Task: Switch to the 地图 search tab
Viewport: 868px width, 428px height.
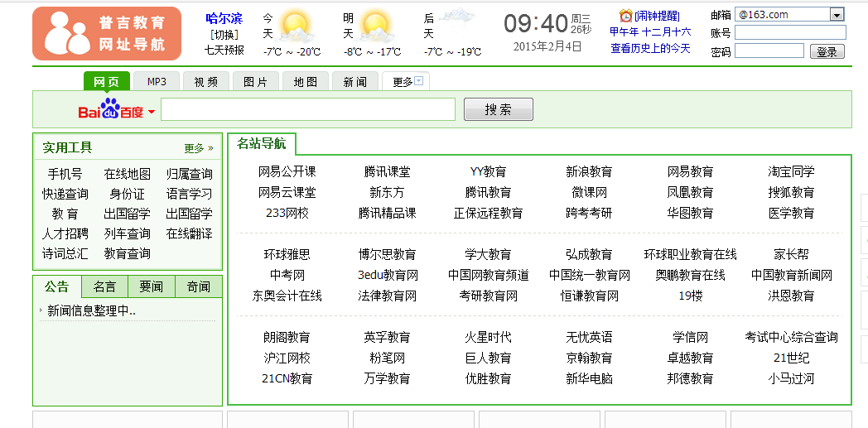Action: tap(306, 81)
